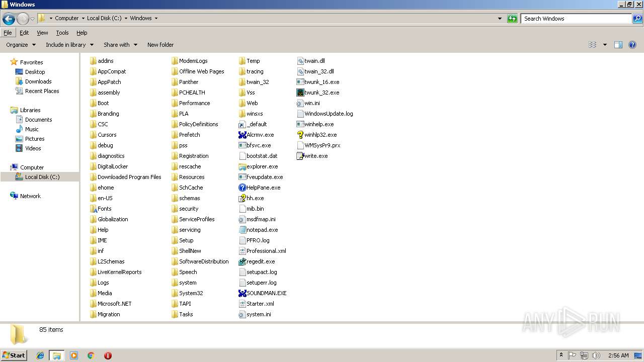This screenshot has width=644, height=362.
Task: Click the Search Windows input field
Action: 576,19
